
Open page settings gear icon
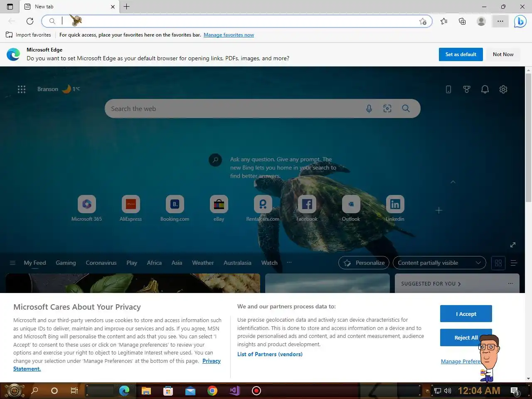[x=503, y=89]
